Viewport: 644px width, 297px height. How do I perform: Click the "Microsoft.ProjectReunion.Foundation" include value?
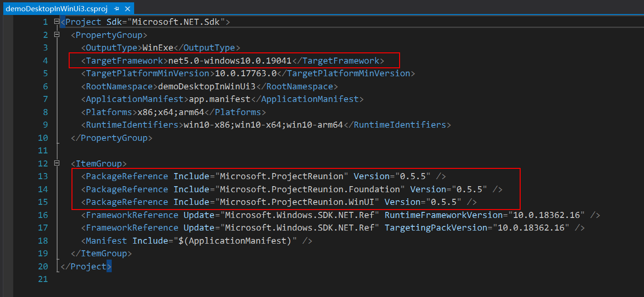point(310,189)
